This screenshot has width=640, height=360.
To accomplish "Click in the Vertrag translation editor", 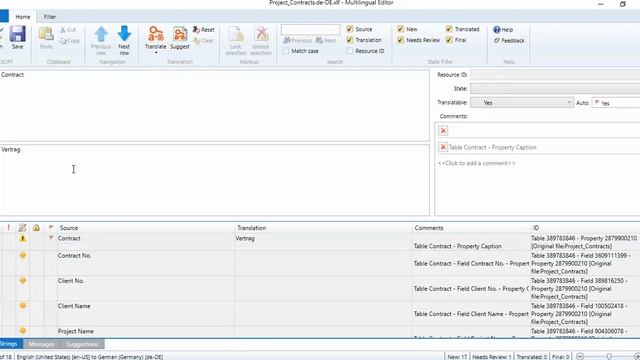I will tap(214, 180).
